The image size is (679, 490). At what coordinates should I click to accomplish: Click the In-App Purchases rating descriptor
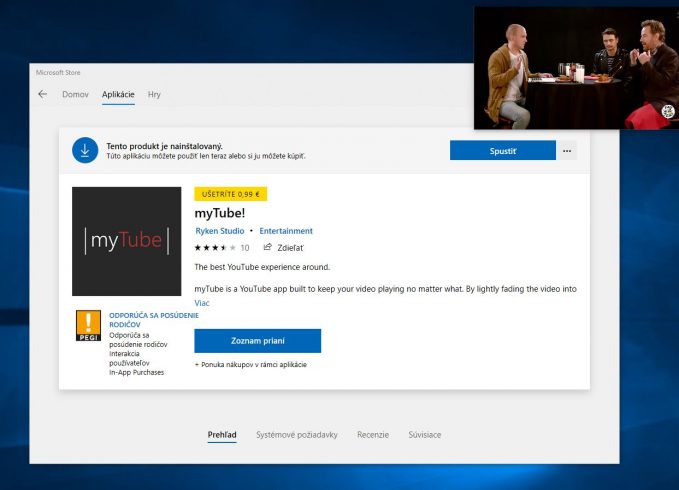click(136, 372)
